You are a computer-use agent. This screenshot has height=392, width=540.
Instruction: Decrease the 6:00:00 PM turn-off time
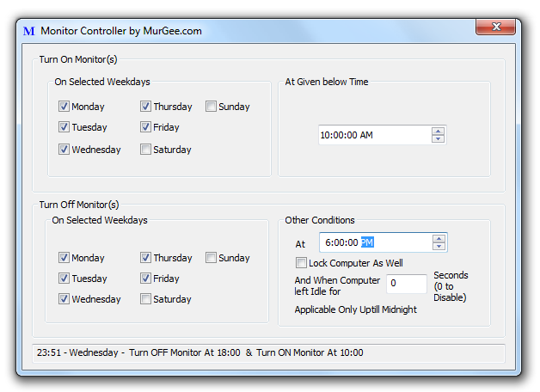[x=439, y=247]
